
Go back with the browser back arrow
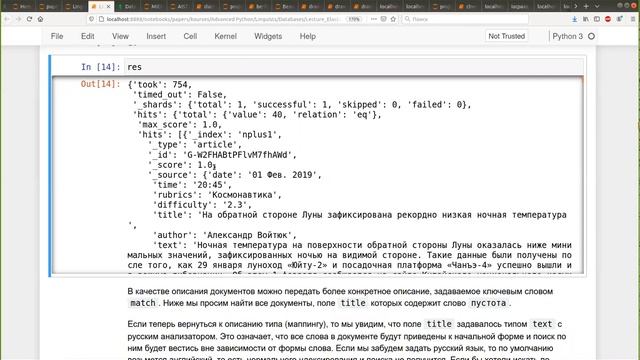point(7,19)
